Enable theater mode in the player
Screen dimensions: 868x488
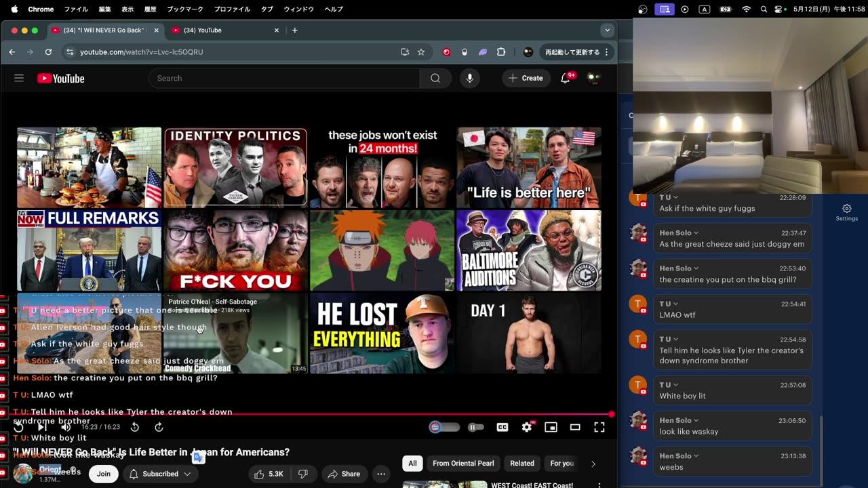[x=575, y=427]
